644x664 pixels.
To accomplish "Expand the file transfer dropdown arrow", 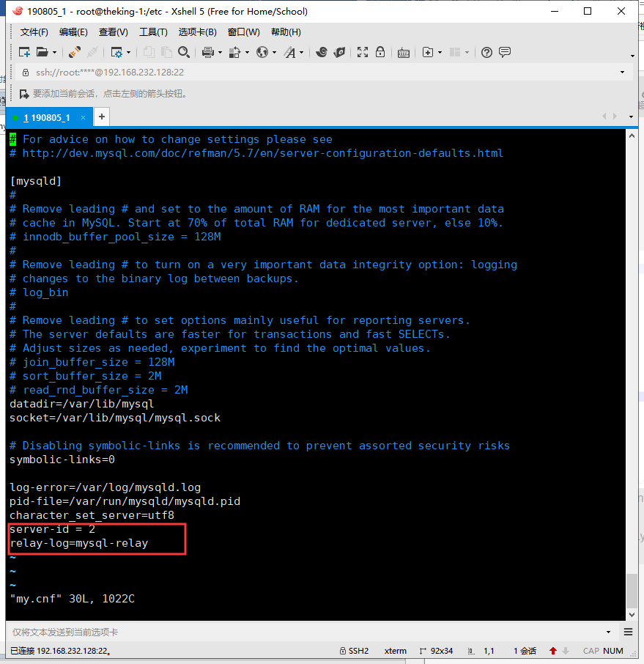I will [x=247, y=53].
